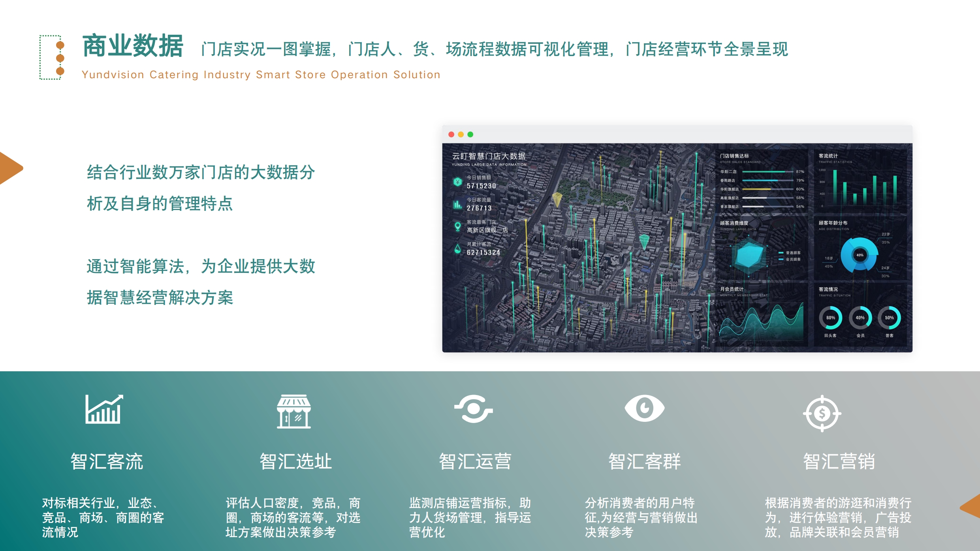Click the 智汇选址 storefront icon
This screenshot has width=980, height=551.
(x=294, y=411)
